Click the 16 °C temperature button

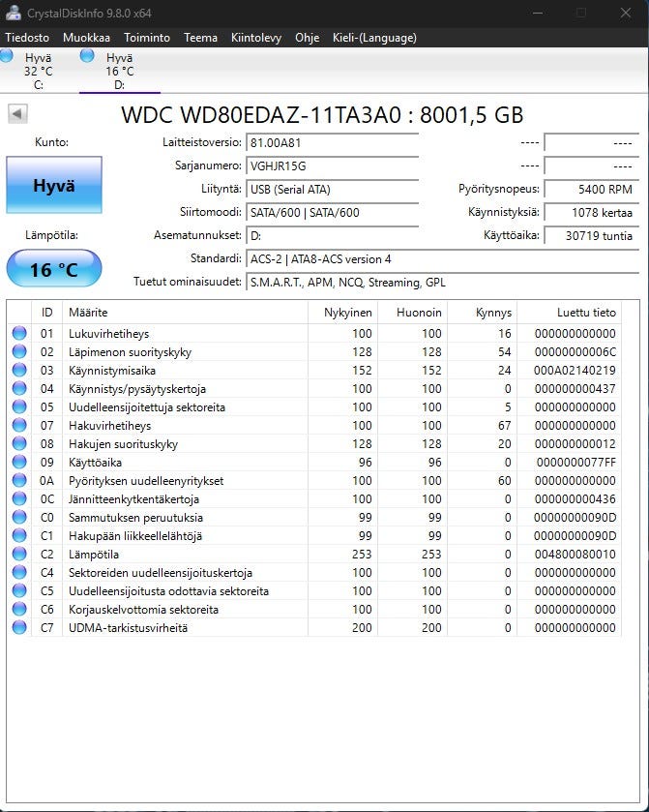pyautogui.click(x=54, y=268)
